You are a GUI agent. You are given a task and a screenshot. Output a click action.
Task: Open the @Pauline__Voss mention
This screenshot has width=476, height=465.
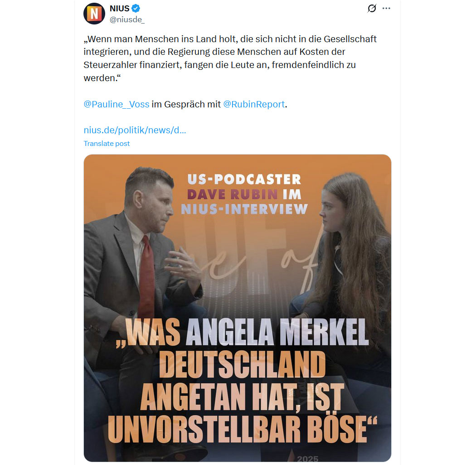click(x=116, y=104)
